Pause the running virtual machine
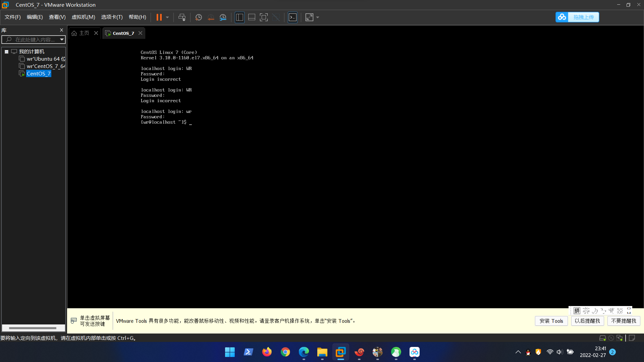 coord(159,17)
